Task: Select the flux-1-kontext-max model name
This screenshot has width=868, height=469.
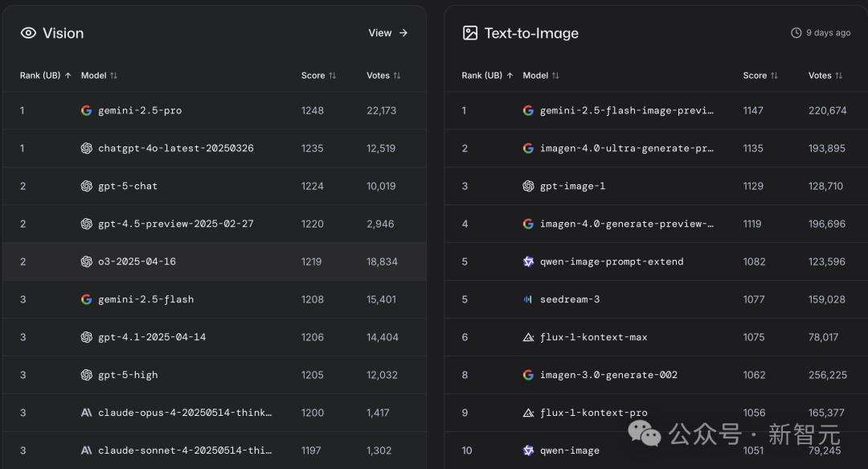Action: tap(593, 337)
